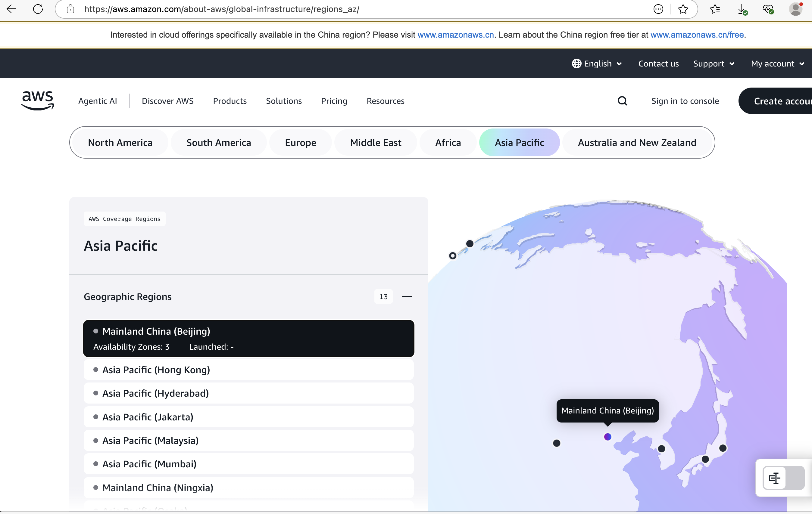Open the Pricing menu

334,101
